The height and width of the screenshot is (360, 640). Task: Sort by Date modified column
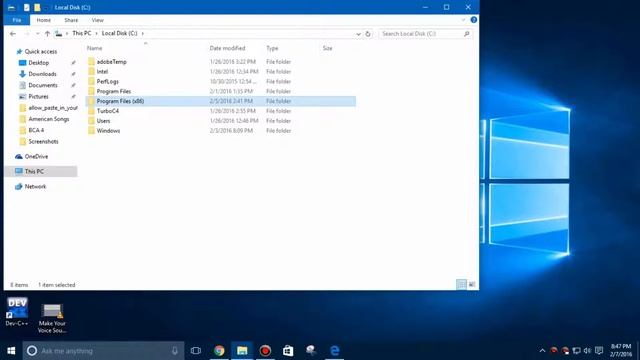[227, 48]
